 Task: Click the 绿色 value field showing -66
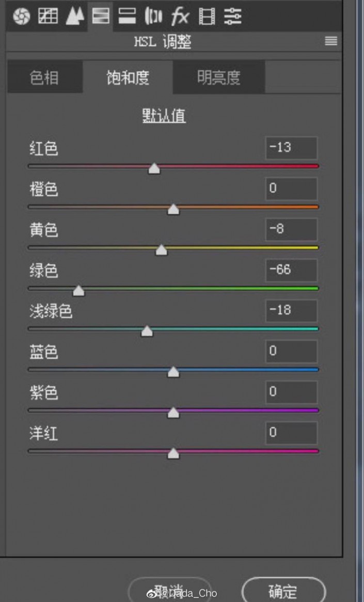[291, 270]
